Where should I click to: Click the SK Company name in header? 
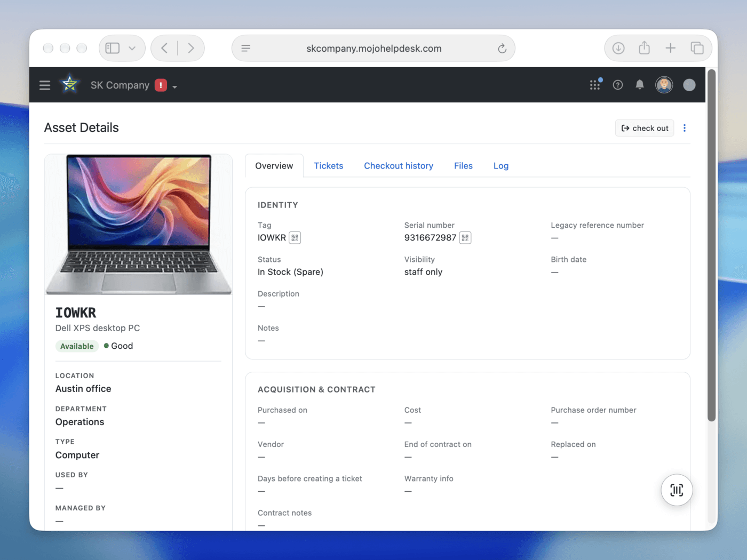120,85
